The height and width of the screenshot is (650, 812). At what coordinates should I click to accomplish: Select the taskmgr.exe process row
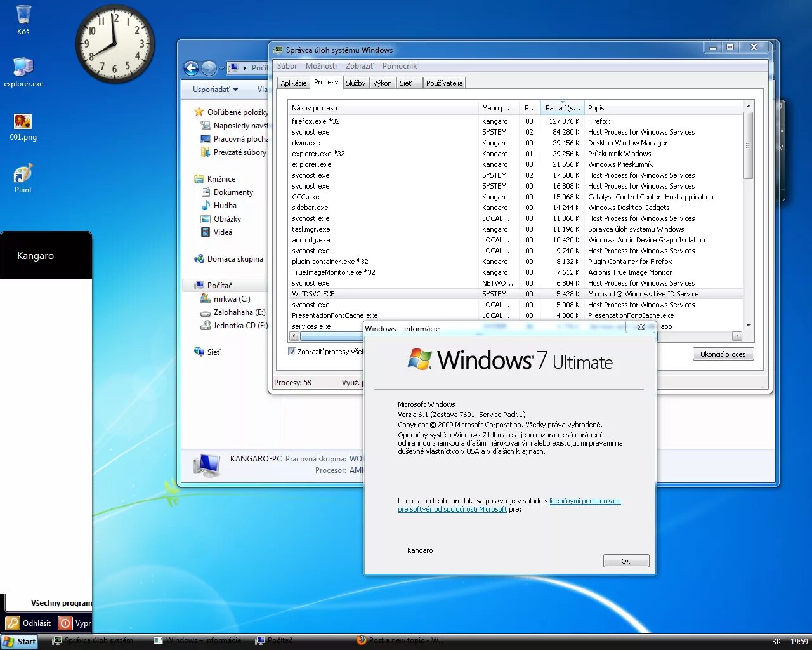coord(515,229)
